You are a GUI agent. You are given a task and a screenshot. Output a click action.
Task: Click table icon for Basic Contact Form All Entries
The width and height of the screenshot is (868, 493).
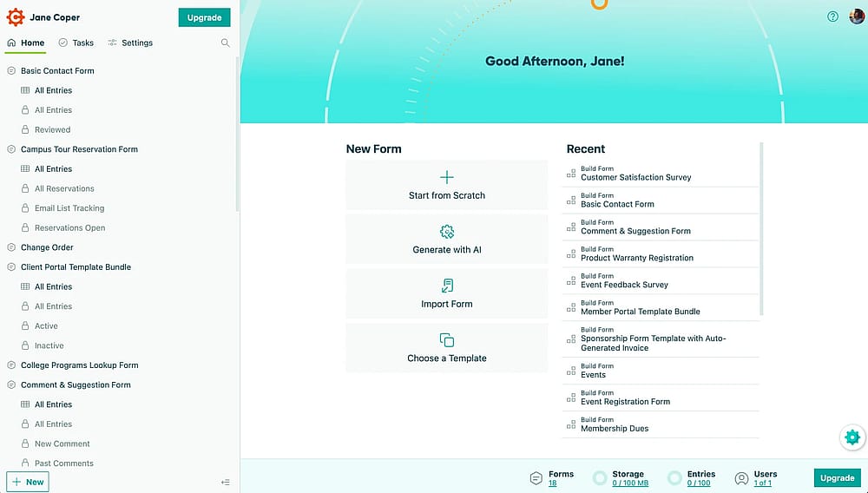point(25,90)
